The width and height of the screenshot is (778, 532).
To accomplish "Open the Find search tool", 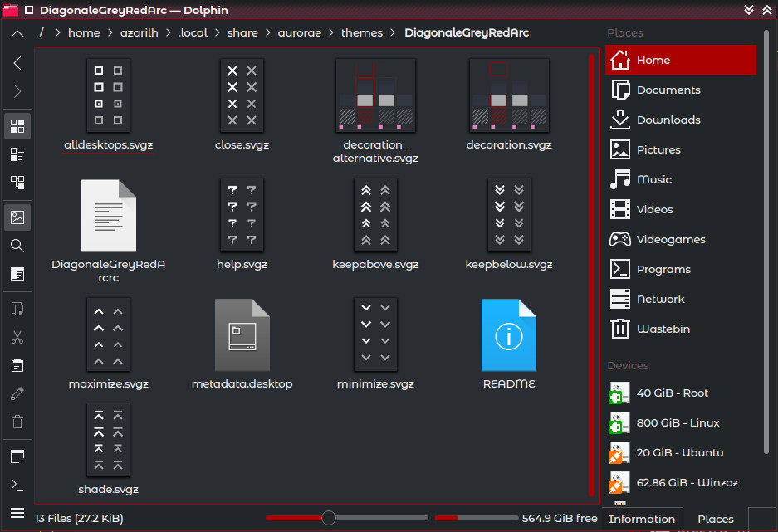I will tap(17, 246).
